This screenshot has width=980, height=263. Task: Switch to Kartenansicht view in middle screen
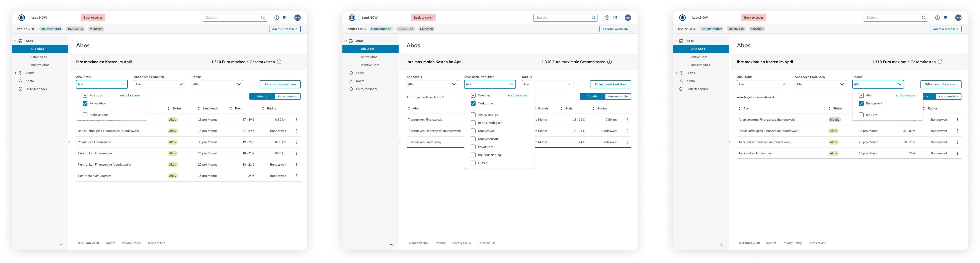618,96
